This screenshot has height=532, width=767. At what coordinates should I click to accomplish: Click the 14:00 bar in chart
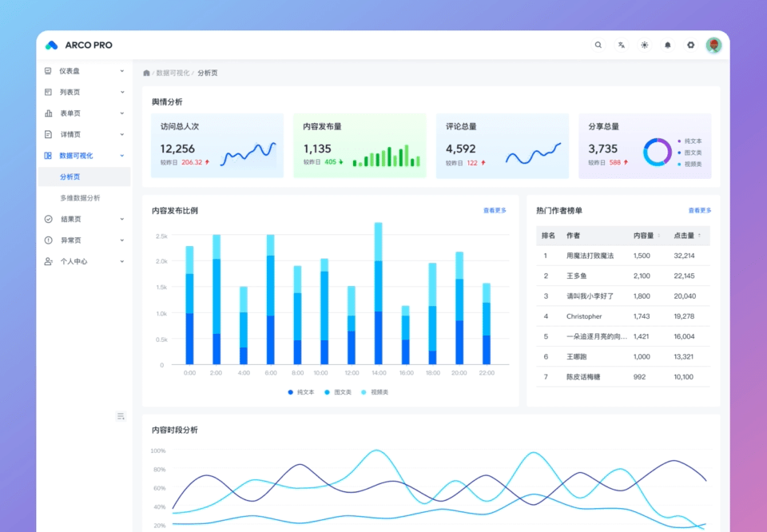tap(378, 293)
